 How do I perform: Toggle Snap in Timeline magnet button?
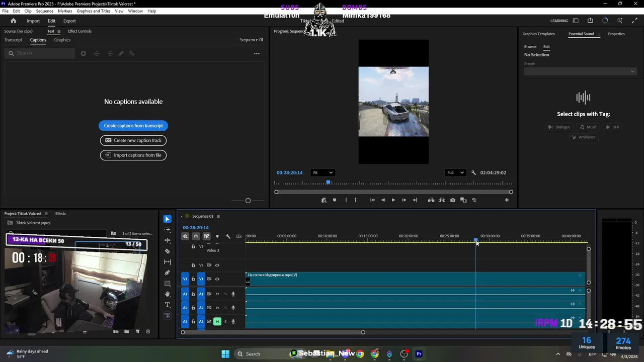click(x=196, y=236)
